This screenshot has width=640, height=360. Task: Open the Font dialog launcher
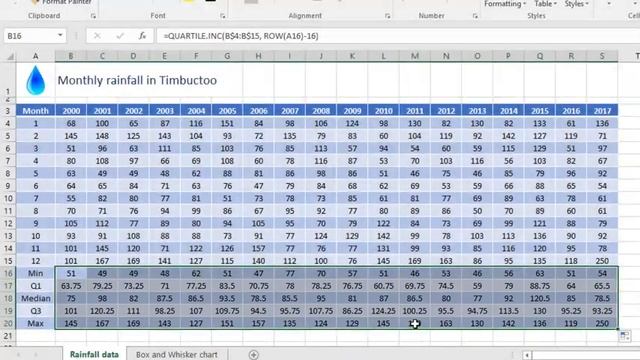click(x=222, y=16)
